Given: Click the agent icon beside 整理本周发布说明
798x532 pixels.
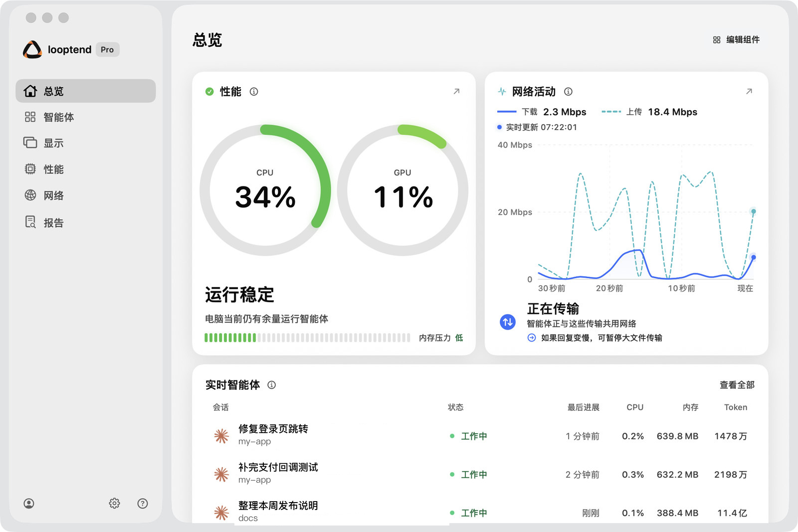Looking at the screenshot, I should click(221, 513).
